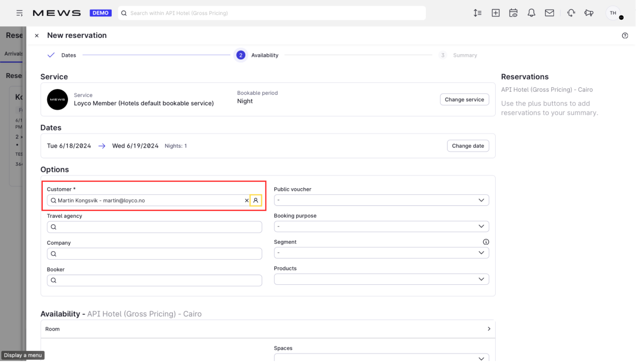Open the mail envelope icon
The image size is (636, 364).
tap(550, 13)
